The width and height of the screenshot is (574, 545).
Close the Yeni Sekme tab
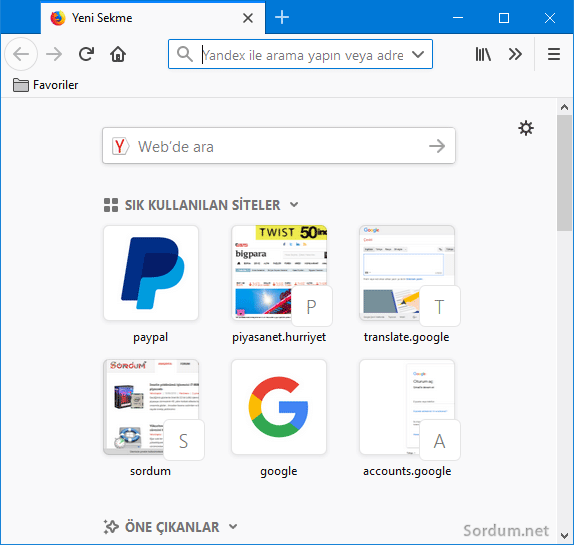248,18
